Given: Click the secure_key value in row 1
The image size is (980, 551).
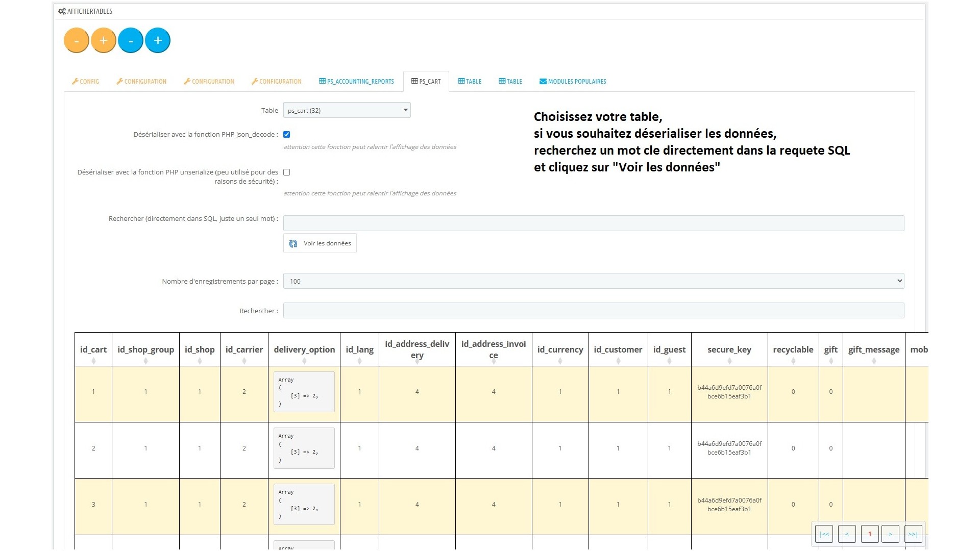Looking at the screenshot, I should point(729,392).
